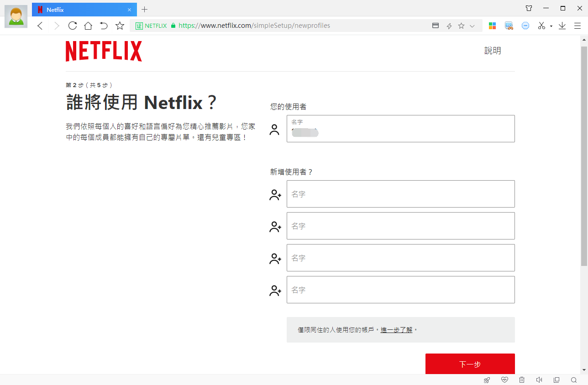Click the third add-user name field
Screen dimensions: 588x385
coord(400,258)
